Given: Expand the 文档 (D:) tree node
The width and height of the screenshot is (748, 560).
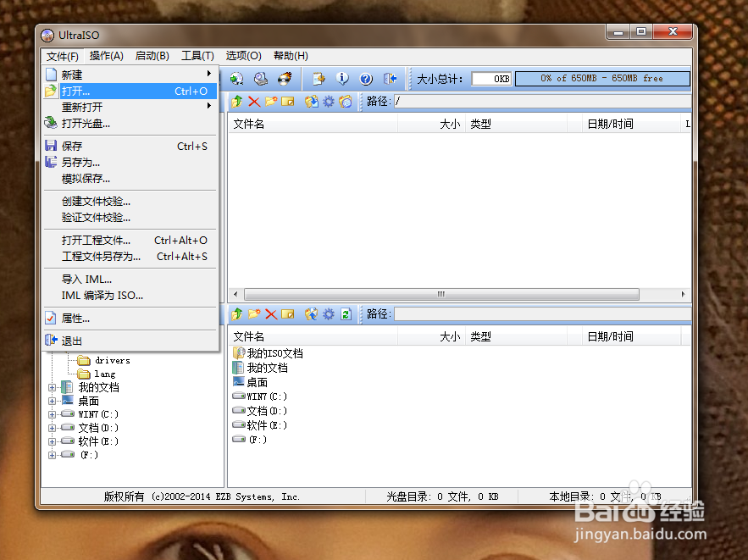Looking at the screenshot, I should (52, 428).
